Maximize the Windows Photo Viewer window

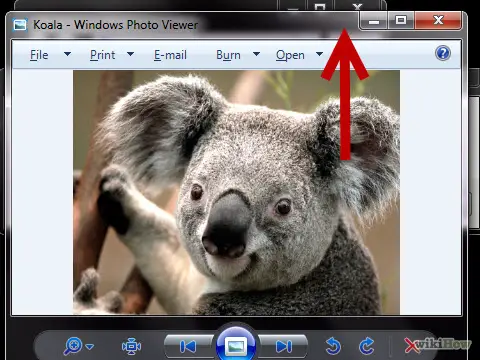pos(401,21)
